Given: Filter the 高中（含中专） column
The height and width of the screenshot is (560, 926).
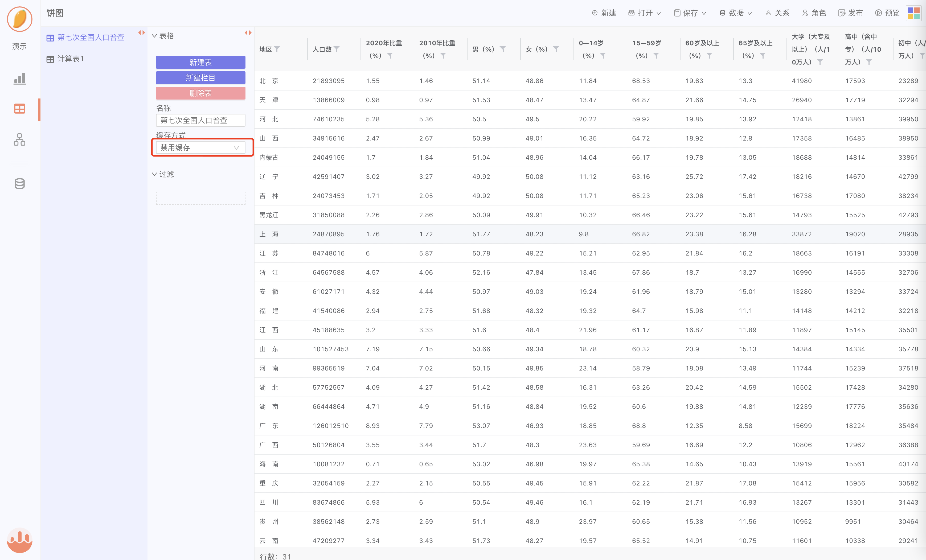Looking at the screenshot, I should [869, 62].
